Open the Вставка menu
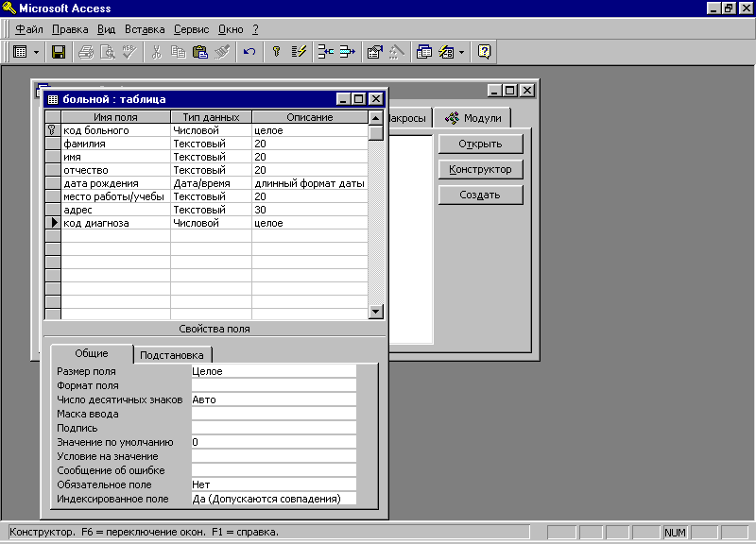Image resolution: width=756 pixels, height=544 pixels. (145, 29)
